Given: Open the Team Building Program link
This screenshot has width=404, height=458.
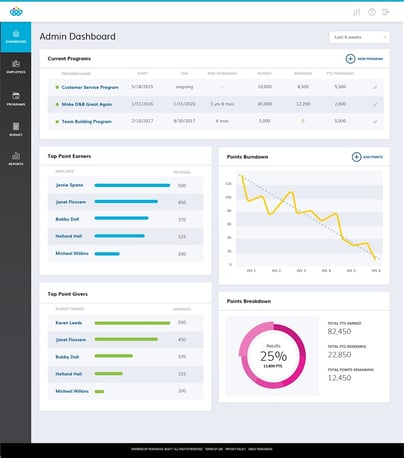Looking at the screenshot, I should coord(86,122).
